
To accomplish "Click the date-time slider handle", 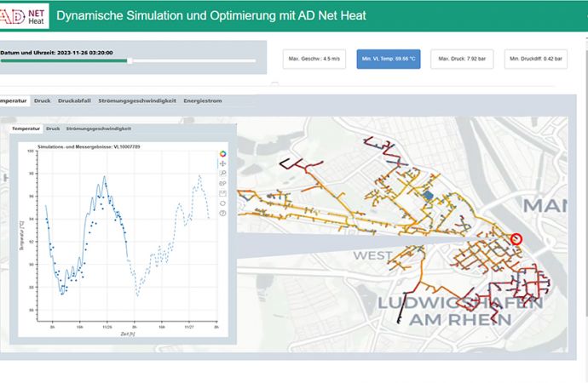I will click(x=130, y=60).
